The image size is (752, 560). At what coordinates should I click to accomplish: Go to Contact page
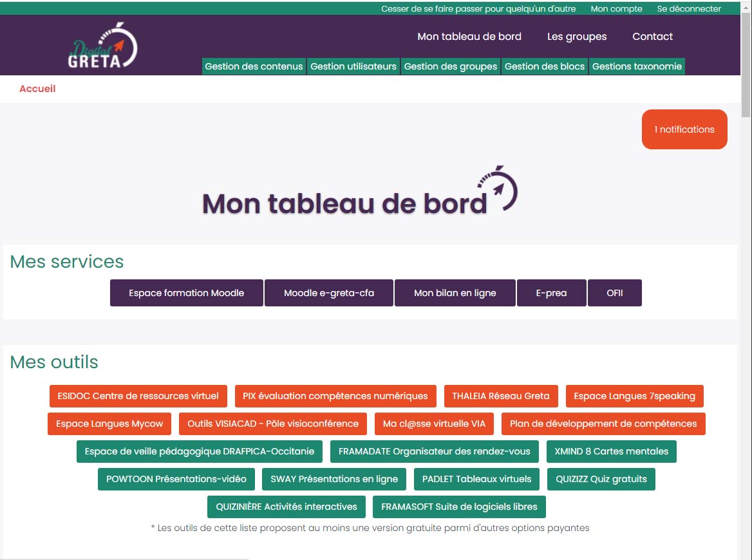652,37
